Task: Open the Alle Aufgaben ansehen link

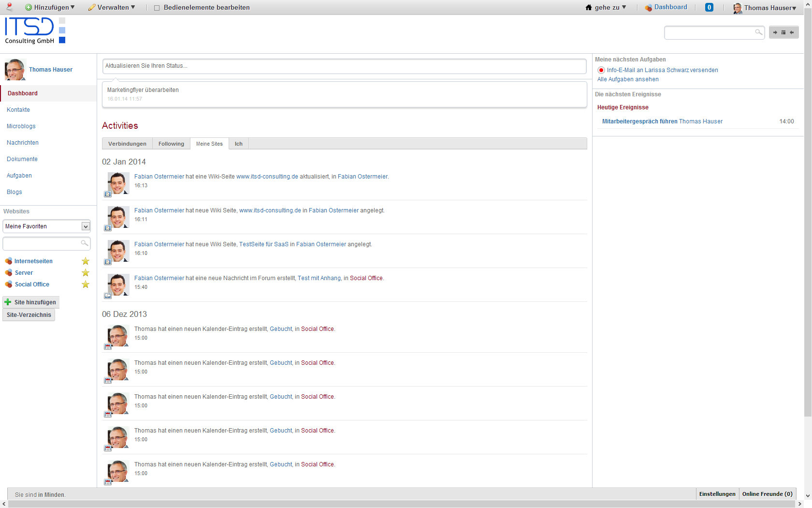Action: (x=628, y=79)
